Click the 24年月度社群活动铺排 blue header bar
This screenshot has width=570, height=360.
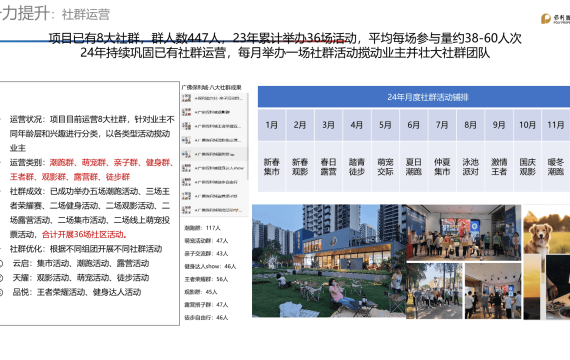pos(414,97)
